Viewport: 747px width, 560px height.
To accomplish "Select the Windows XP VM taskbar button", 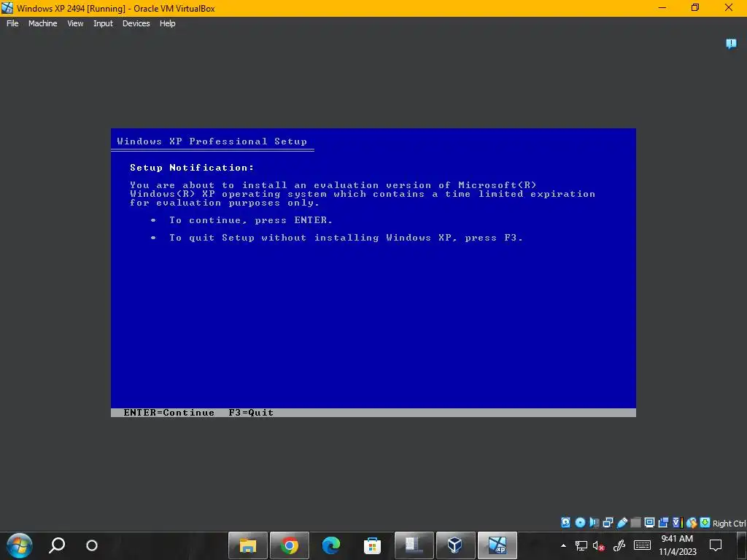I will point(497,545).
